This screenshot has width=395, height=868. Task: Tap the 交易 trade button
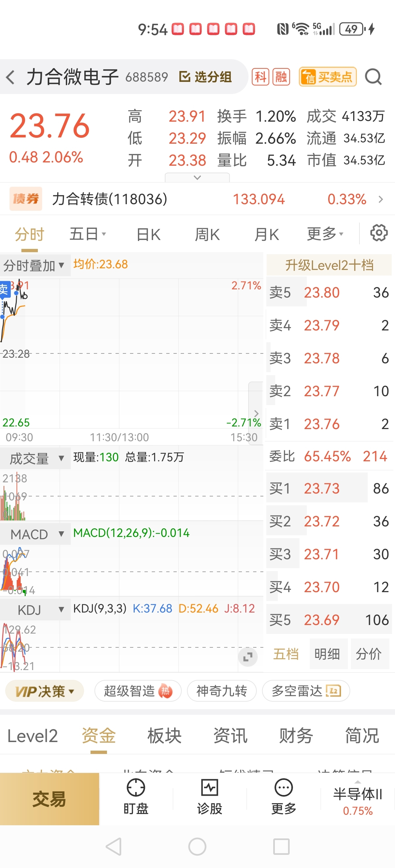pos(50,799)
